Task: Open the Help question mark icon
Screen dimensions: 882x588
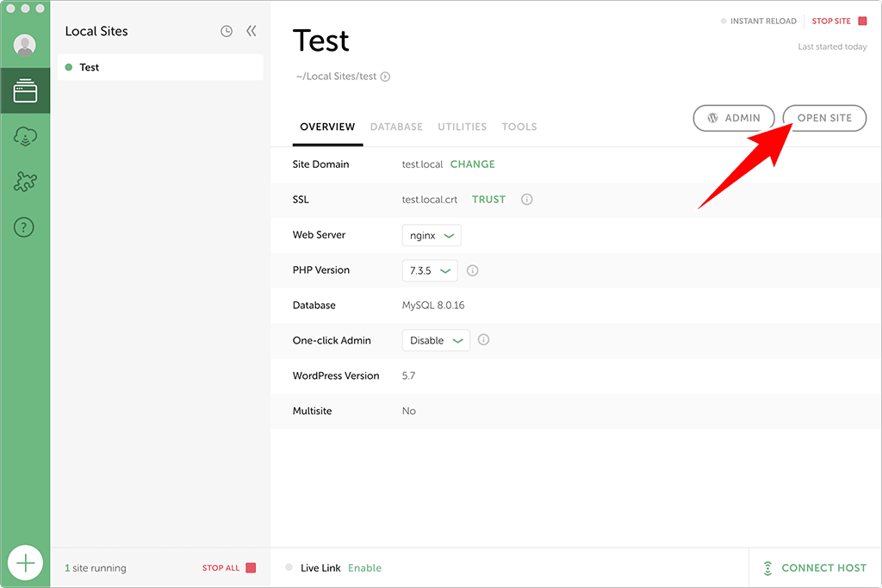Action: [23, 227]
